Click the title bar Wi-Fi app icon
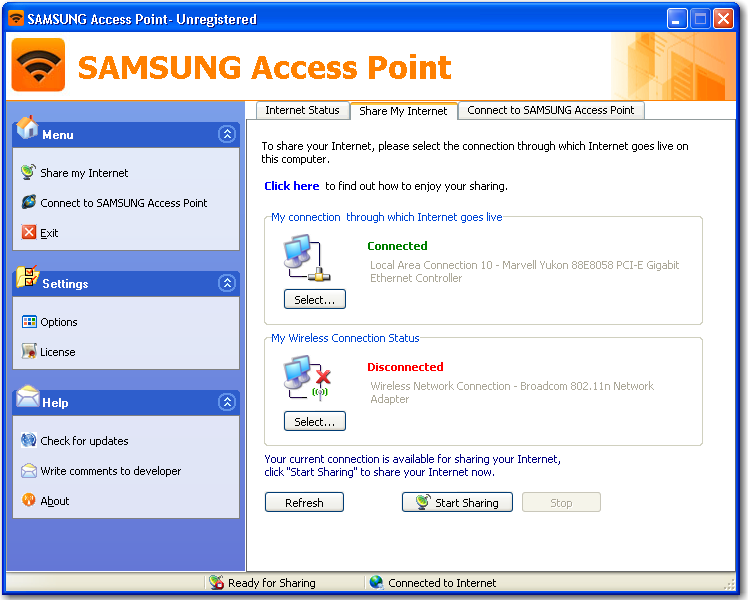 point(16,19)
